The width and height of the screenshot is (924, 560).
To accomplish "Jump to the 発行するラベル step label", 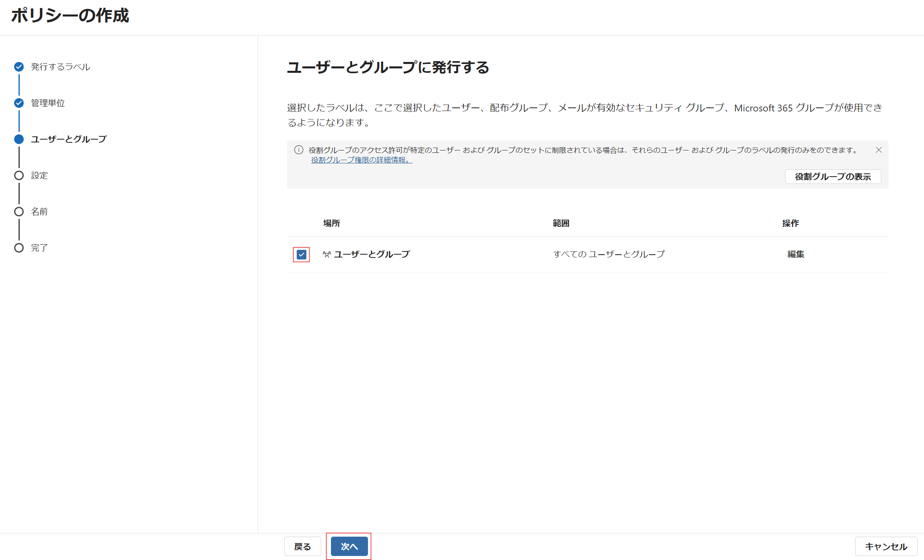I will pyautogui.click(x=60, y=67).
